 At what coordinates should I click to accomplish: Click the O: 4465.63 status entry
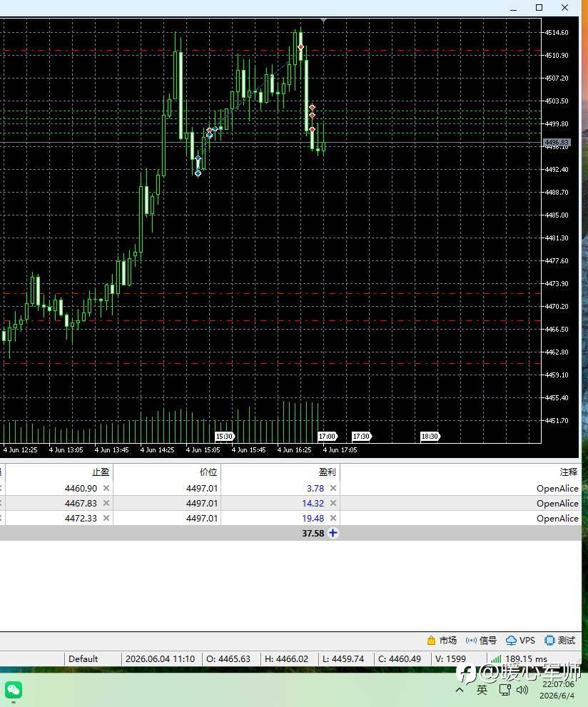[x=228, y=658]
